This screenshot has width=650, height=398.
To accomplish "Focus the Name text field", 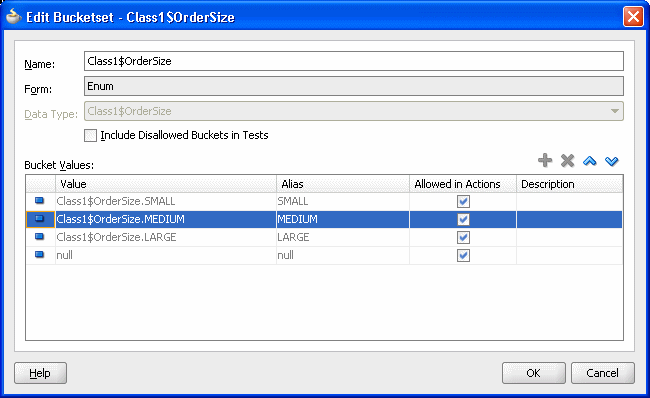I will (354, 61).
